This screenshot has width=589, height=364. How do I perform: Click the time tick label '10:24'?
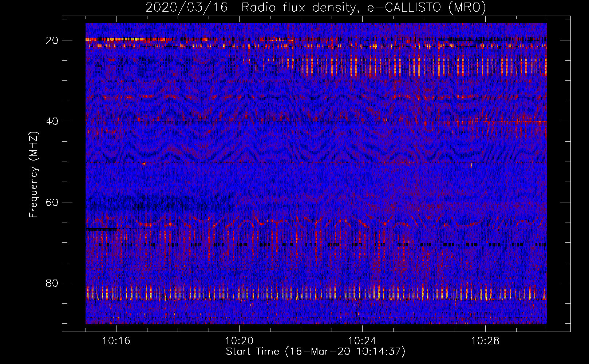coord(362,341)
